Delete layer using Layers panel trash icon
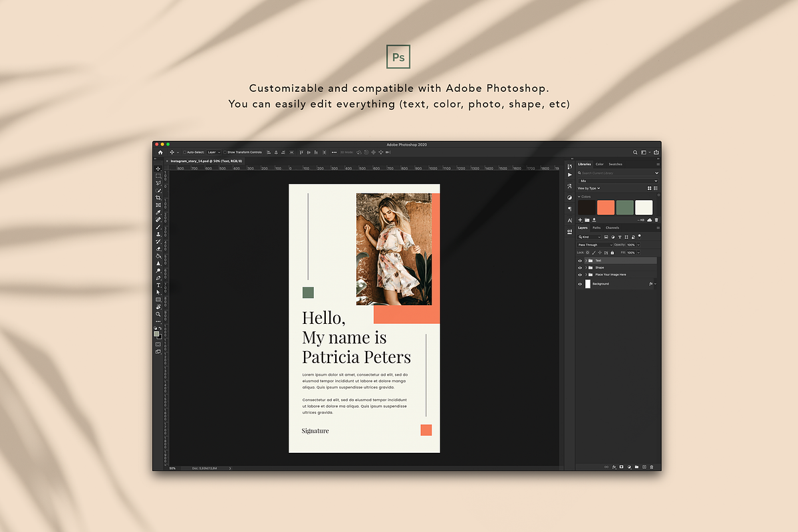Image resolution: width=798 pixels, height=532 pixels. (652, 467)
